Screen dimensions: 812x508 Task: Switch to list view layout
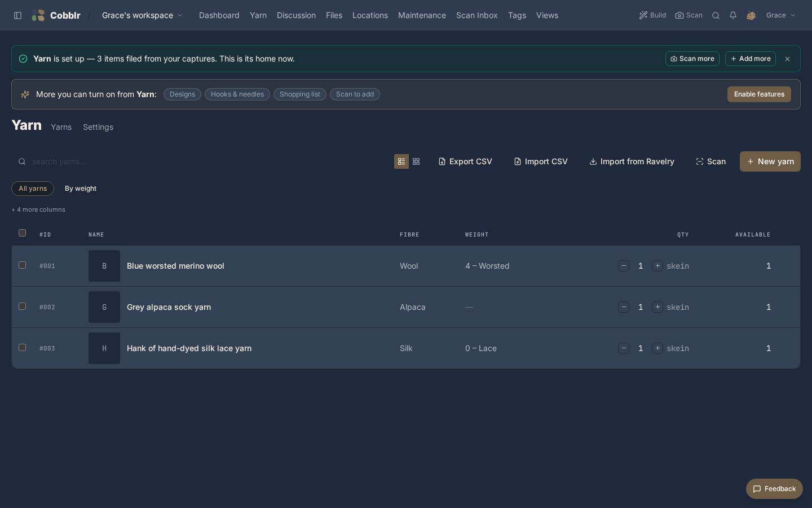401,161
